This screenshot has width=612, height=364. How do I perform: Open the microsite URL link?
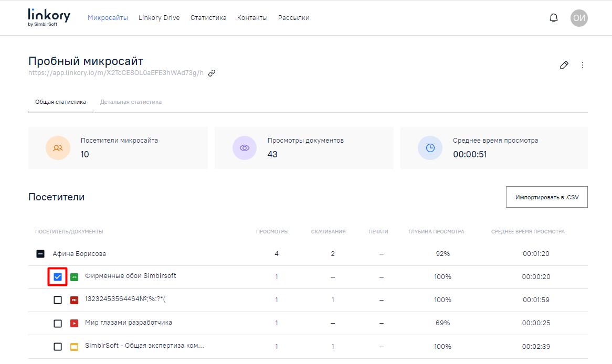[x=116, y=73]
